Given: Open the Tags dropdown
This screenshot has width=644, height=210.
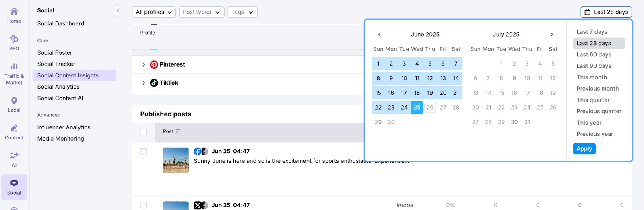Looking at the screenshot, I should point(242,12).
